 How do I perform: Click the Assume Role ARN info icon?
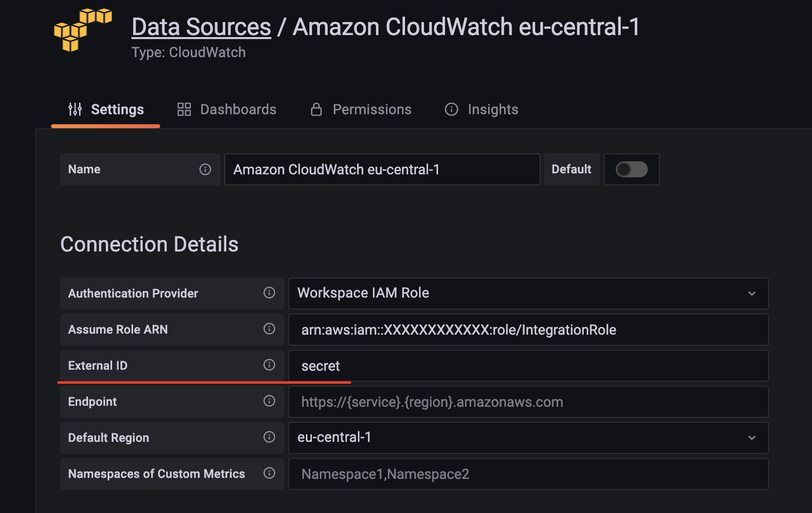pos(269,329)
